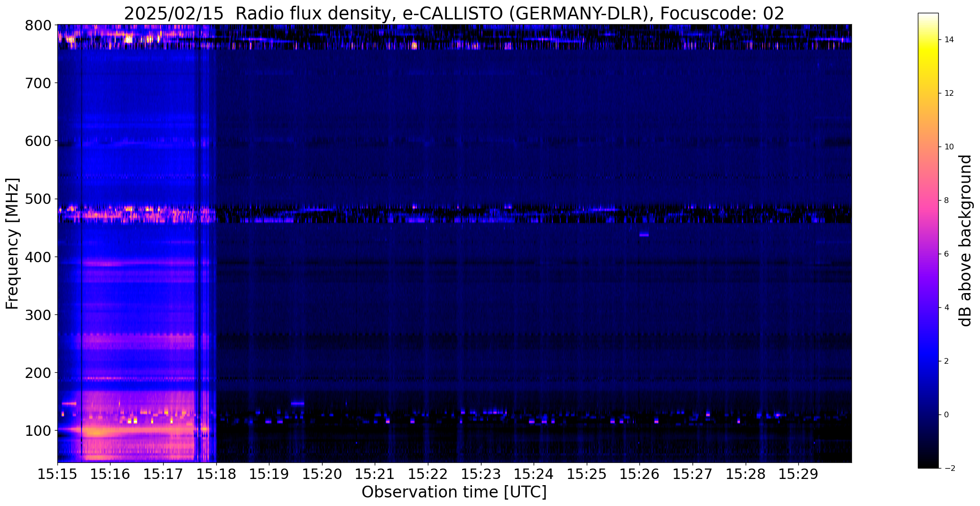Click the 15:25 time tick label
Viewport: 980px width, 506px height.
587,474
